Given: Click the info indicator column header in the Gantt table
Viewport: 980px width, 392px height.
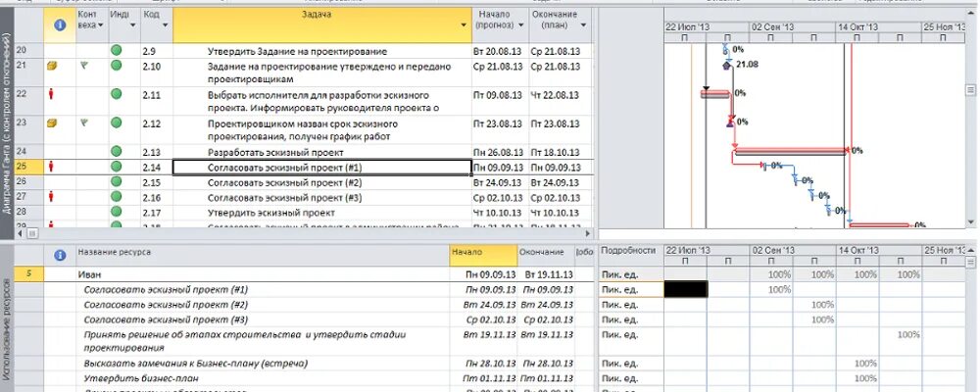Looking at the screenshot, I should (60, 25).
